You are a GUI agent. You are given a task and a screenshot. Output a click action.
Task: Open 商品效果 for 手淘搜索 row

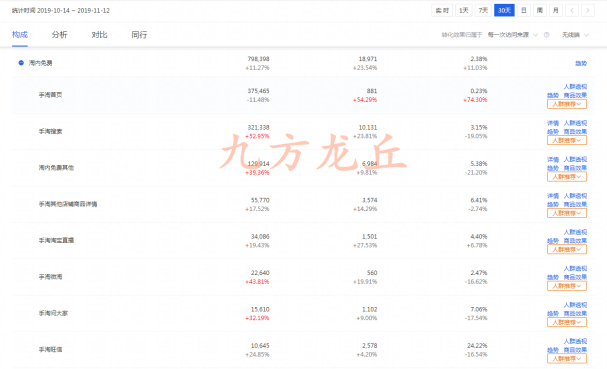pyautogui.click(x=575, y=132)
